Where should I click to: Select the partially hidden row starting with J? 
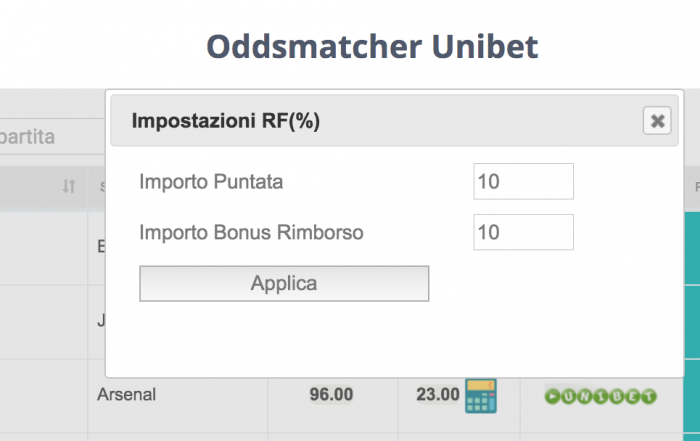(101, 320)
